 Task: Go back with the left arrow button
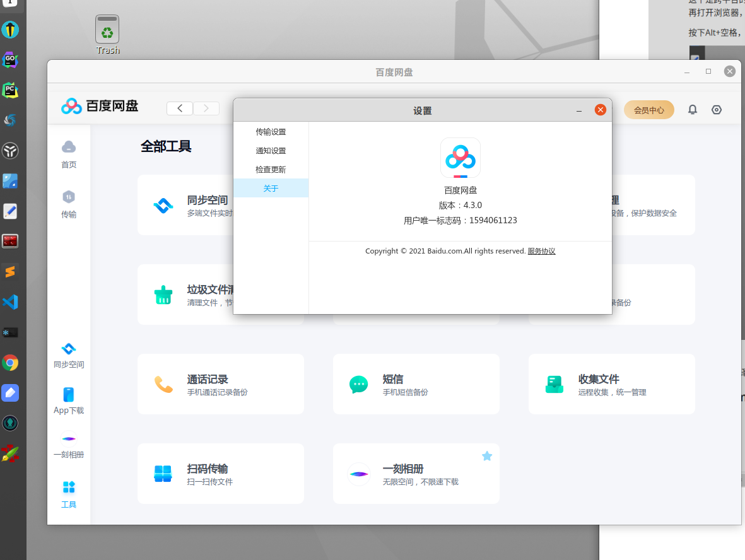[180, 108]
